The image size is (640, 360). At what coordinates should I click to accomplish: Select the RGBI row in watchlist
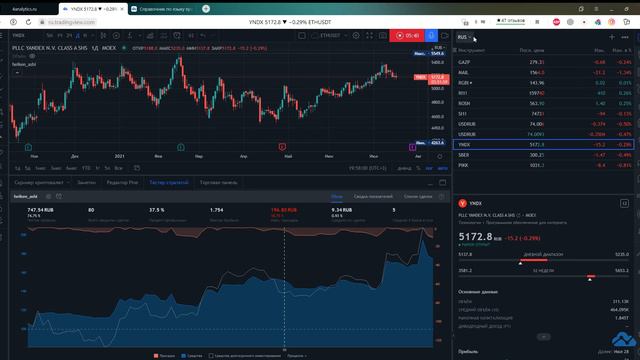[x=544, y=83]
